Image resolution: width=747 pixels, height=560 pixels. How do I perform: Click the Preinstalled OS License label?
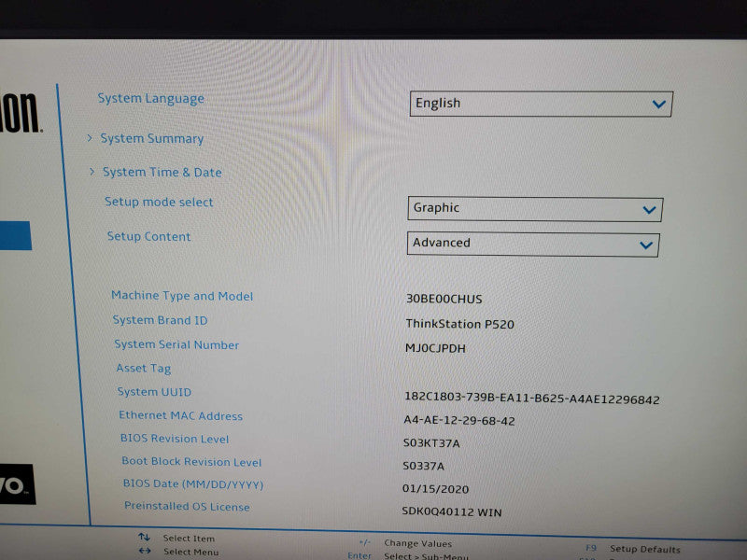tap(188, 507)
